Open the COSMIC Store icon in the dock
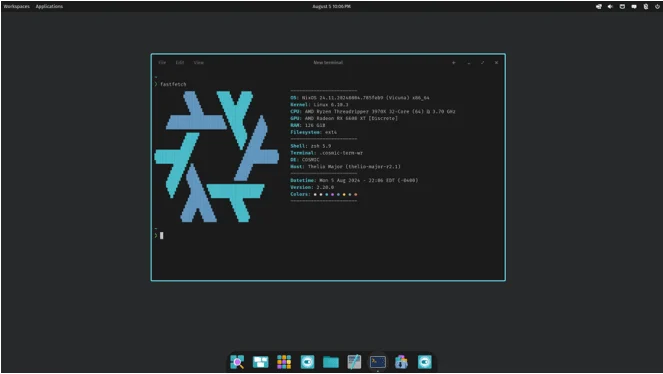Image resolution: width=663 pixels, height=374 pixels. 401,362
